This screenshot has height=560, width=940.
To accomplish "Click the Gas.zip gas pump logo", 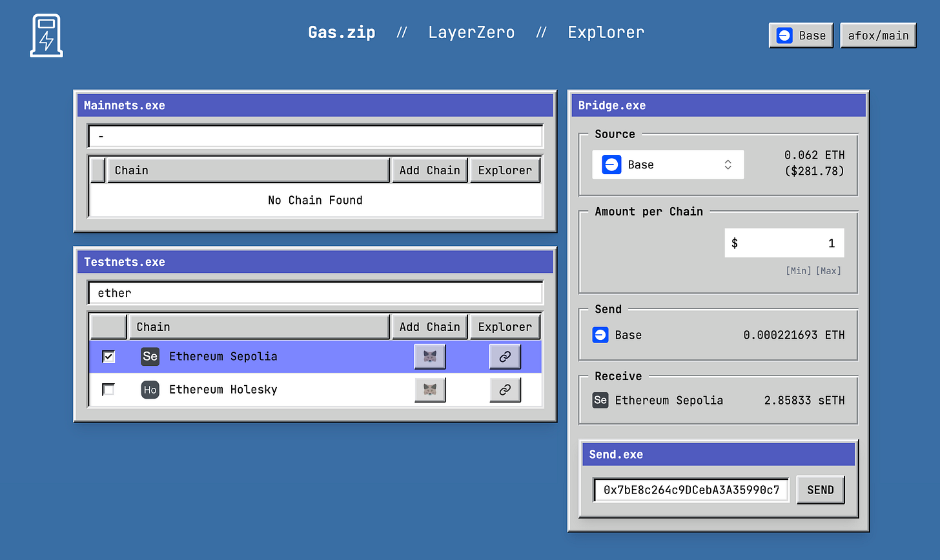I will [x=46, y=35].
